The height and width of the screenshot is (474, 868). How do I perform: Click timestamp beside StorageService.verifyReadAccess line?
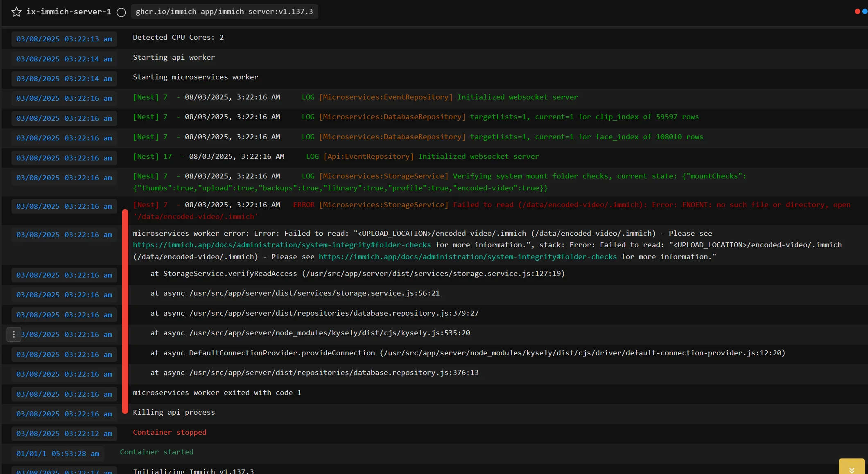tap(64, 275)
